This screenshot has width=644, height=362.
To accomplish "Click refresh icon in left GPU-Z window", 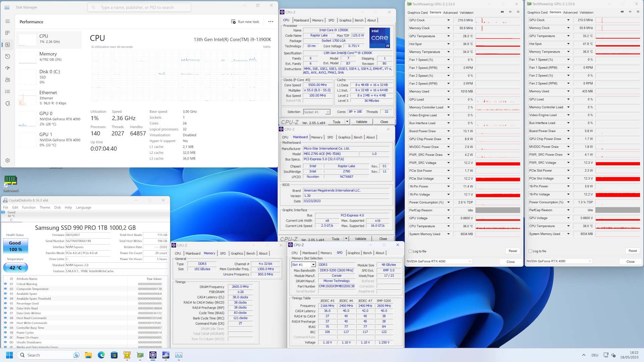I will [510, 12].
